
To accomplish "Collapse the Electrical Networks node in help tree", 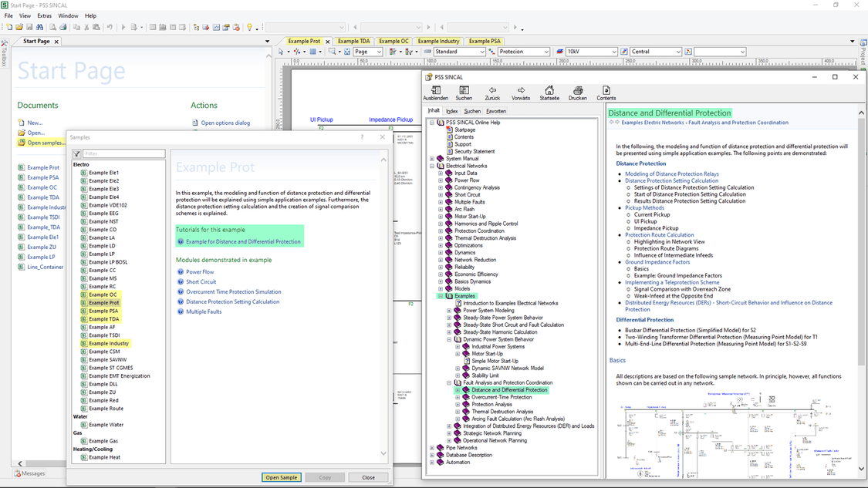I will tap(432, 166).
